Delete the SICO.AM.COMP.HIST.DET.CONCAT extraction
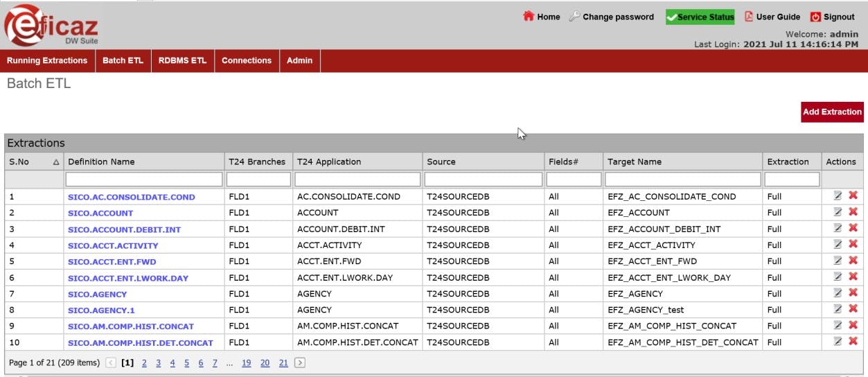Viewport: 868px width, 377px height. (x=853, y=342)
